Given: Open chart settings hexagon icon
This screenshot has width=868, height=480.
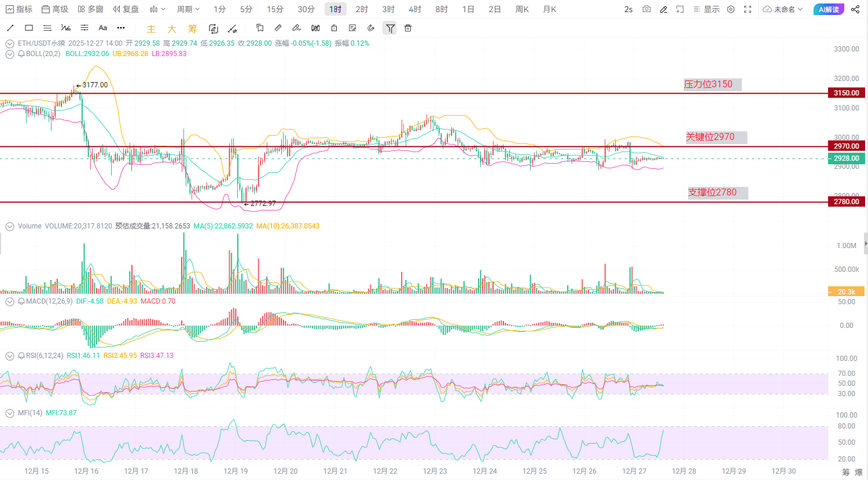Looking at the screenshot, I should click(x=731, y=9).
